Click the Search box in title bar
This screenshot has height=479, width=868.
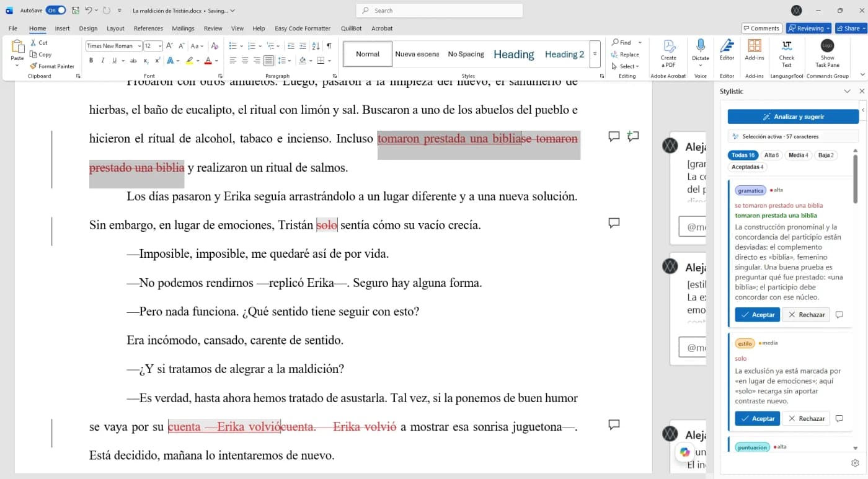click(x=440, y=11)
